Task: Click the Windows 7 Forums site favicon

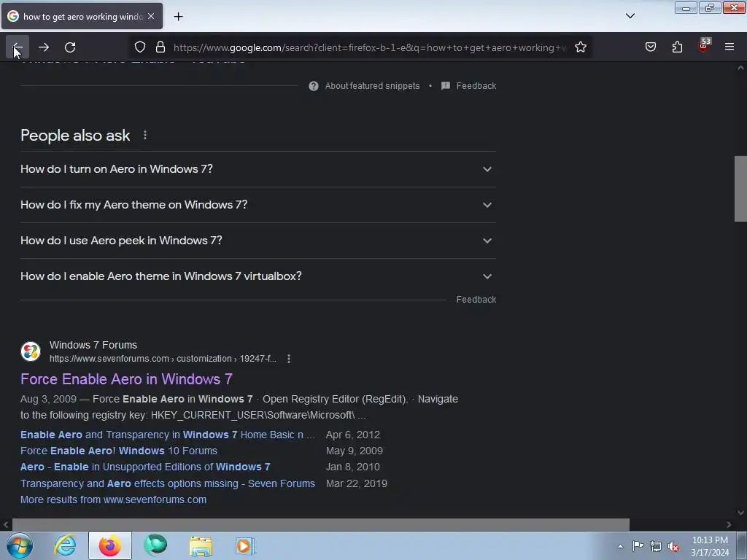Action: click(31, 351)
